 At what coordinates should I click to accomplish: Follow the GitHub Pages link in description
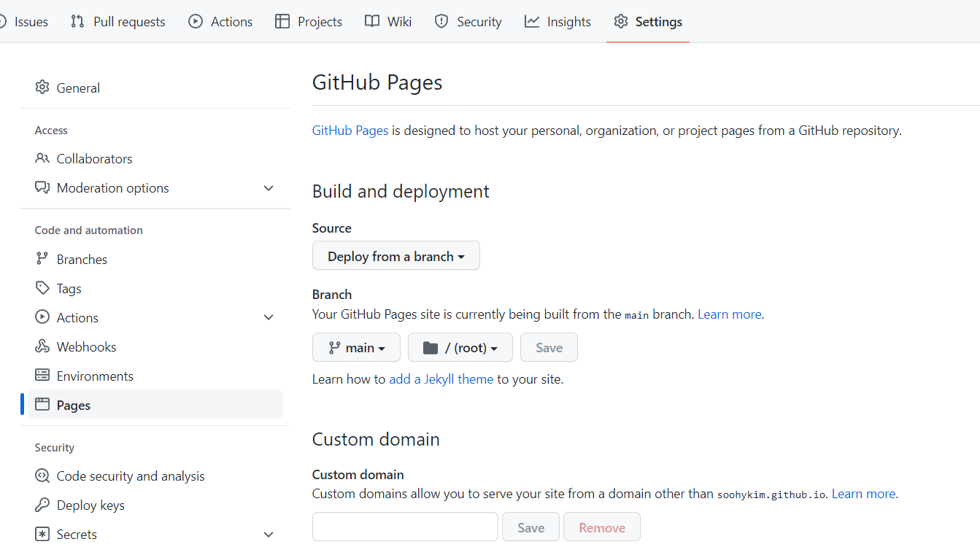point(350,131)
